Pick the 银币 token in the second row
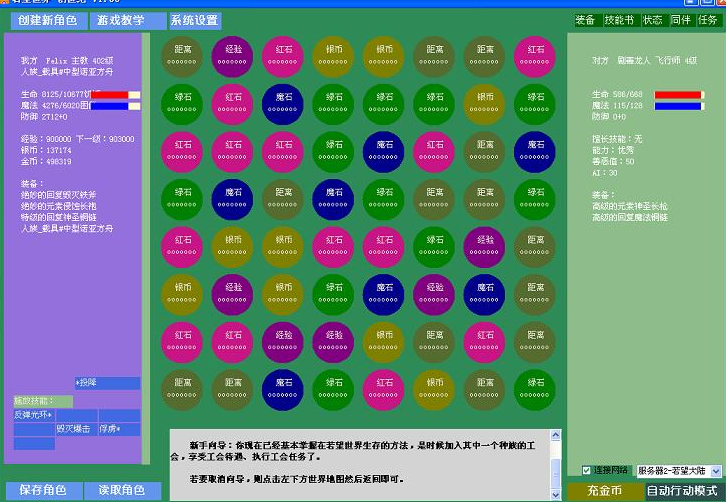The image size is (726, 502). click(x=484, y=104)
